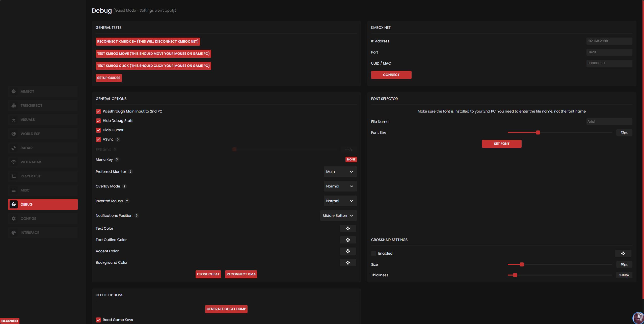
Task: Click the Radar satellite sidebar icon
Action: coord(14,148)
